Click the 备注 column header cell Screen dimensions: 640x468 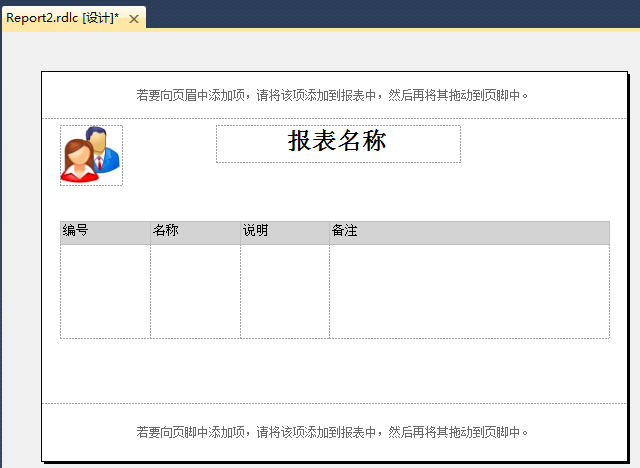coord(470,233)
